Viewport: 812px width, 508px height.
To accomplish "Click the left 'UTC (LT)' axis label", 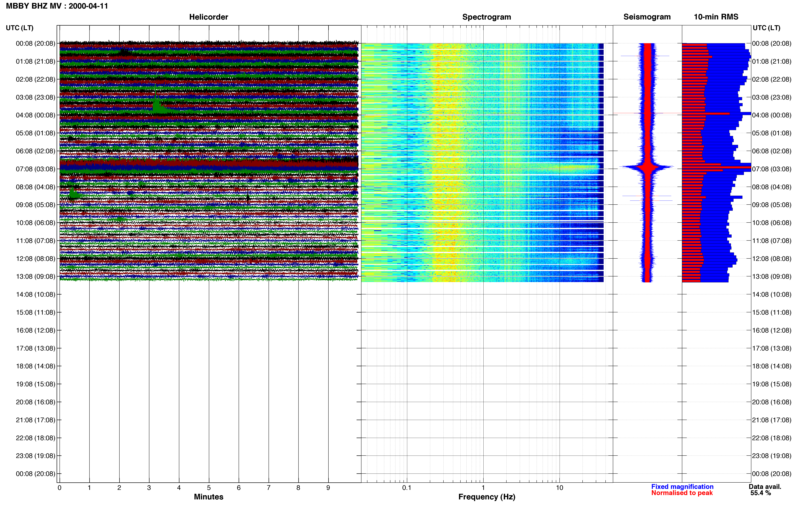I will (19, 28).
